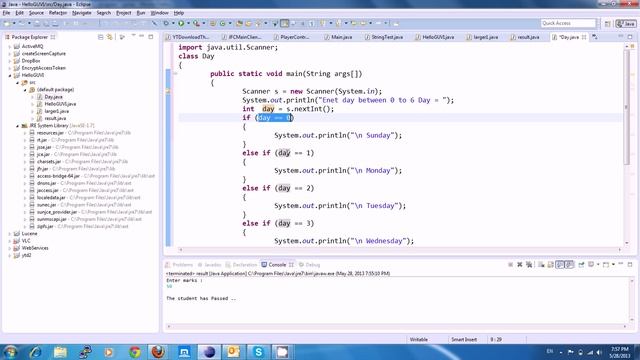Click the Console vertical scrollbar
640x360 pixels.
click(632, 300)
